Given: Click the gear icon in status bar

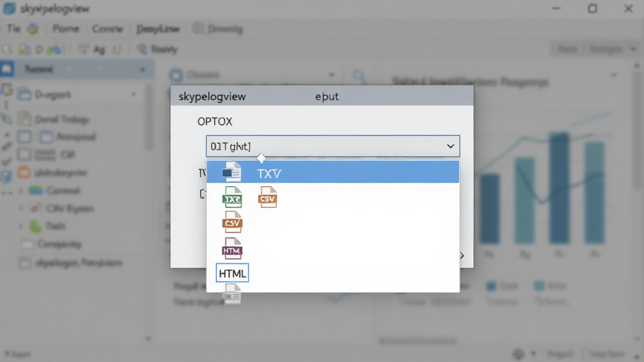Looking at the screenshot, I should click(518, 354).
